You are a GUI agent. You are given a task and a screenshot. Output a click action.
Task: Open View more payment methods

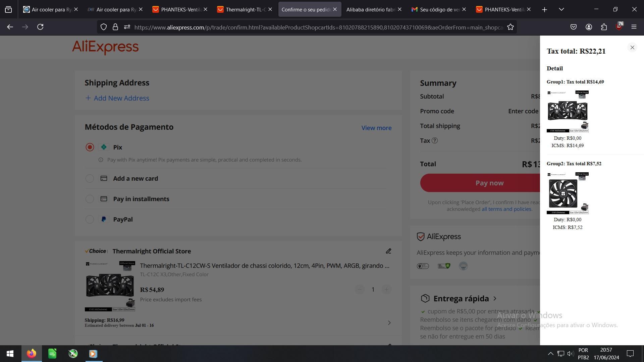[376, 128]
